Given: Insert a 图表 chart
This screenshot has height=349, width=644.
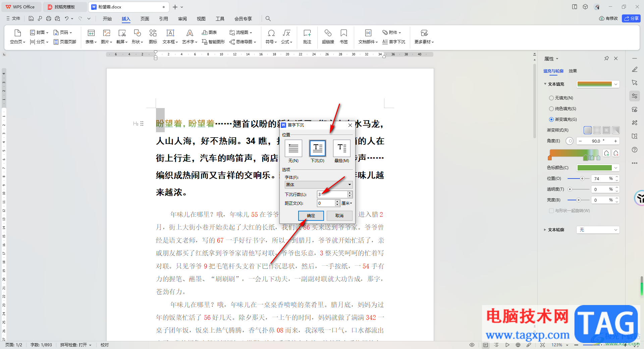Looking at the screenshot, I should pos(209,32).
